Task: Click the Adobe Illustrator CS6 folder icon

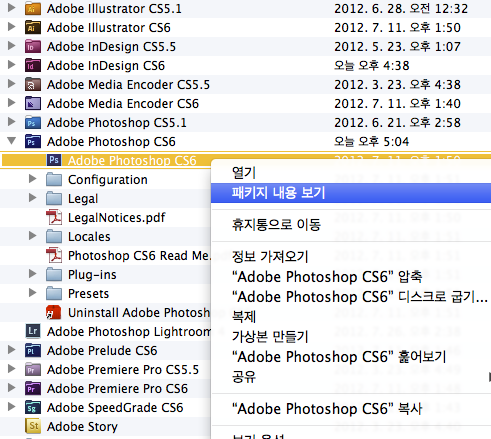Action: 33,27
